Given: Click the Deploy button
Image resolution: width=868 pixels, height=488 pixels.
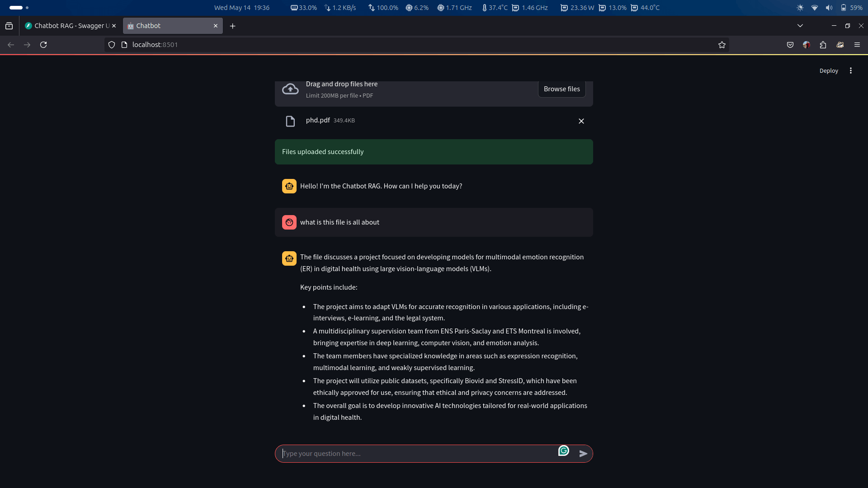Looking at the screenshot, I should (829, 70).
